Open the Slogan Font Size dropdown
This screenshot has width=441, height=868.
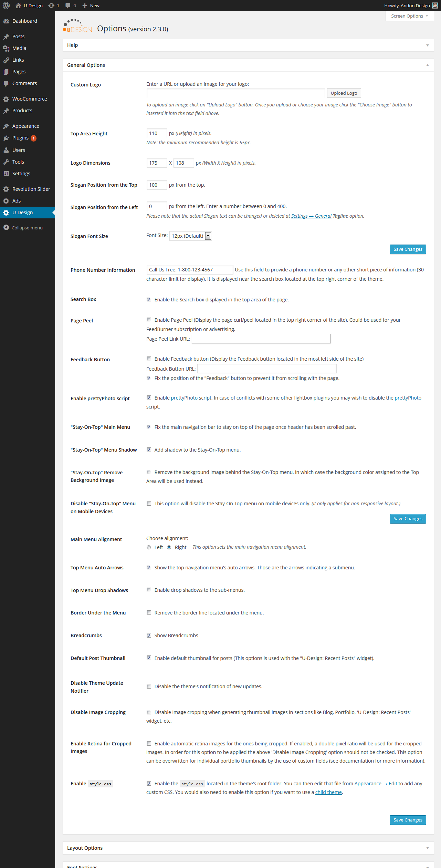(190, 236)
